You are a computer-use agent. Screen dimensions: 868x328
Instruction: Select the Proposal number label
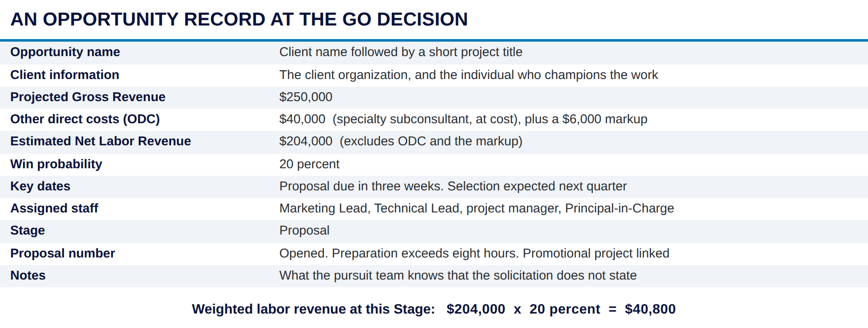pyautogui.click(x=63, y=253)
